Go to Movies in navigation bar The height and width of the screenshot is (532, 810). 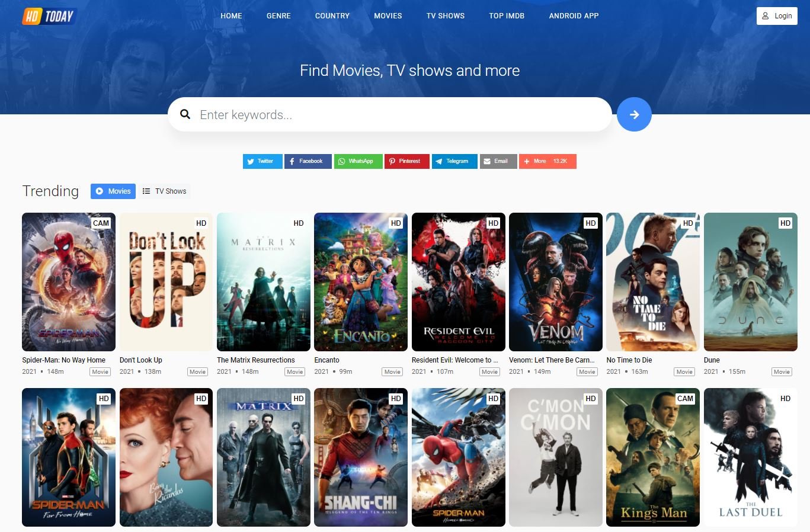388,16
